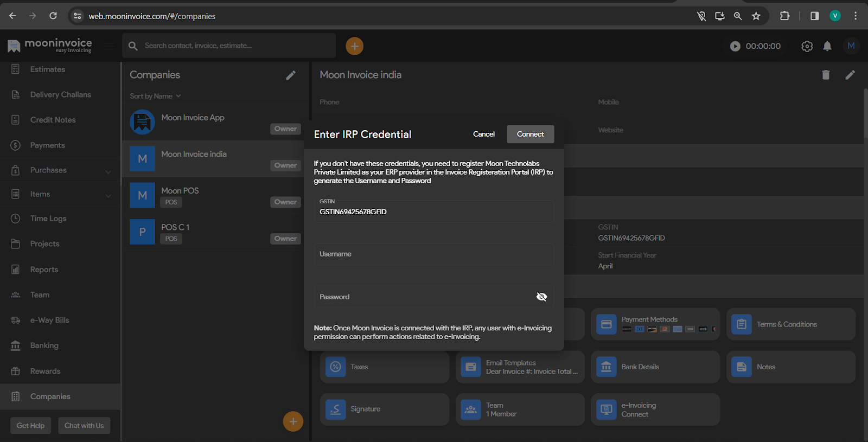Click the Payments dollar icon
Viewport: 868px width, 442px height.
pos(16,145)
